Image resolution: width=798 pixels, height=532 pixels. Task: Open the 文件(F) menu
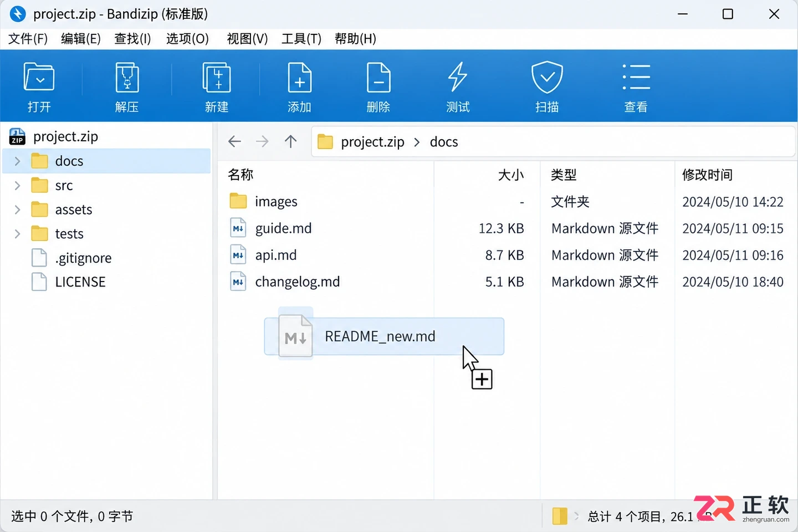click(28, 39)
